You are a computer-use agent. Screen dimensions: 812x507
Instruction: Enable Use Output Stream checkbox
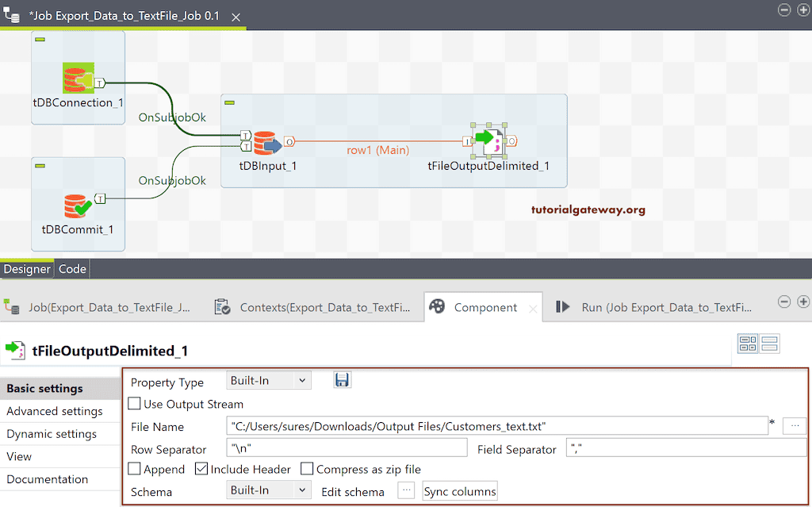pyautogui.click(x=134, y=403)
